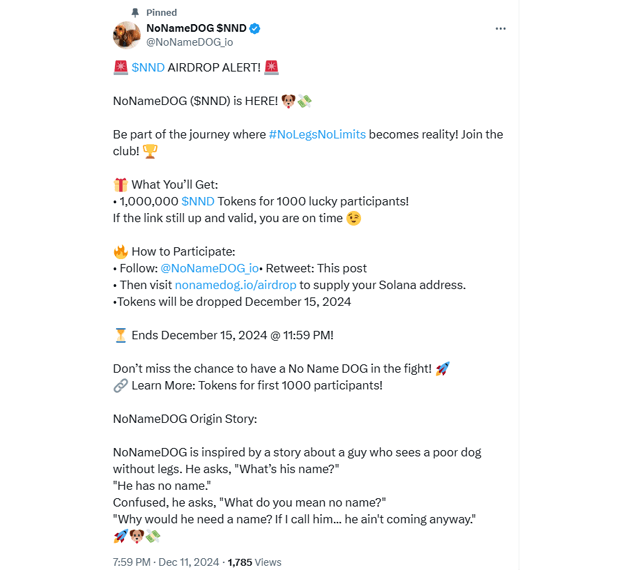Click the fire emoji beside How to Participate
This screenshot has width=640, height=570.
[x=120, y=252]
